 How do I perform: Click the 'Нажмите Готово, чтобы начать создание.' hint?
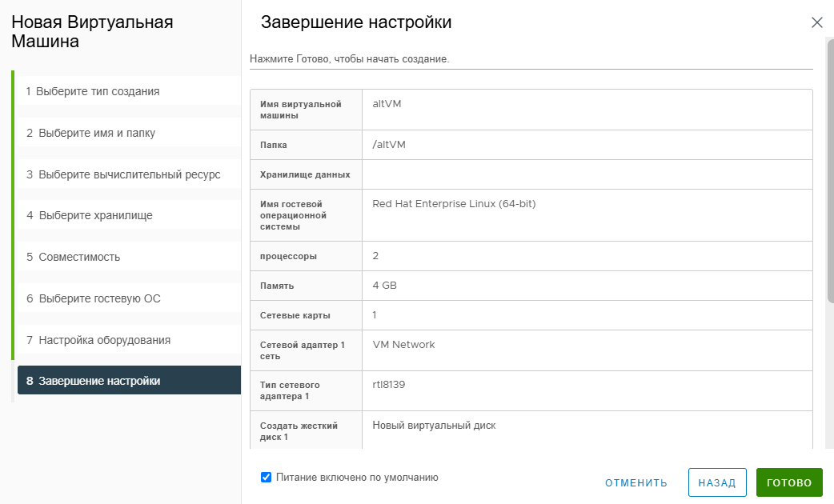coord(350,58)
